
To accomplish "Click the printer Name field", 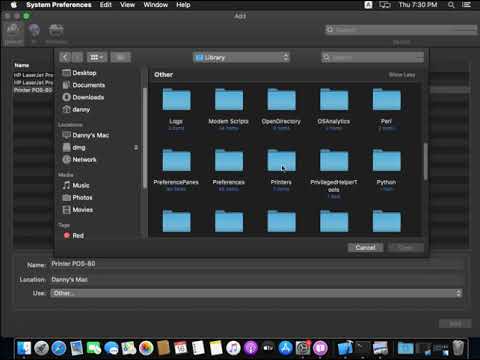I will tap(257, 264).
